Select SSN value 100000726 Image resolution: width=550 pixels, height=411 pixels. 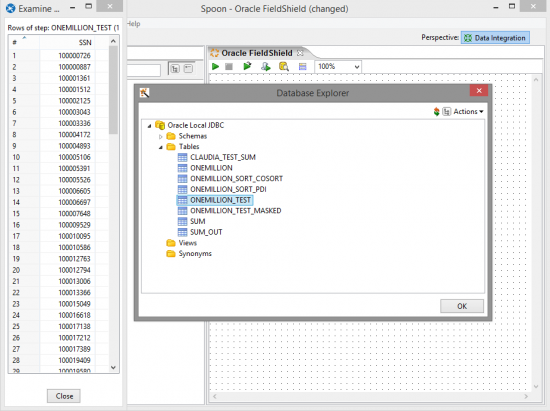pos(74,55)
